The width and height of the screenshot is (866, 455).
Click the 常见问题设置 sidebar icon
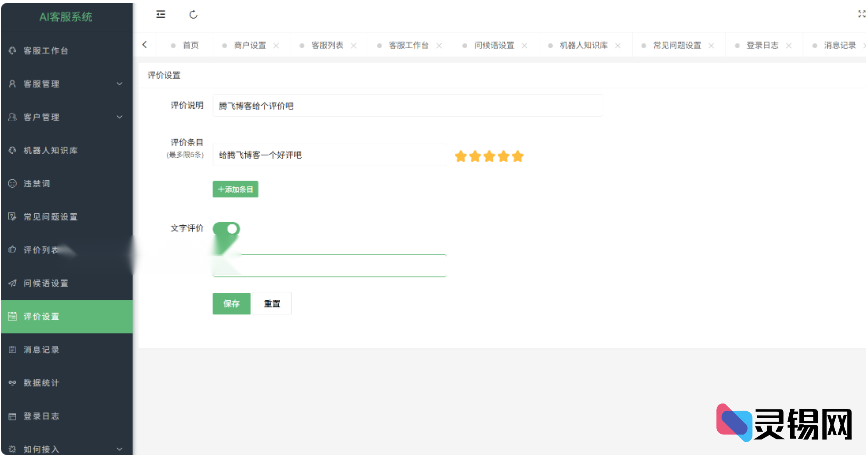(x=12, y=216)
